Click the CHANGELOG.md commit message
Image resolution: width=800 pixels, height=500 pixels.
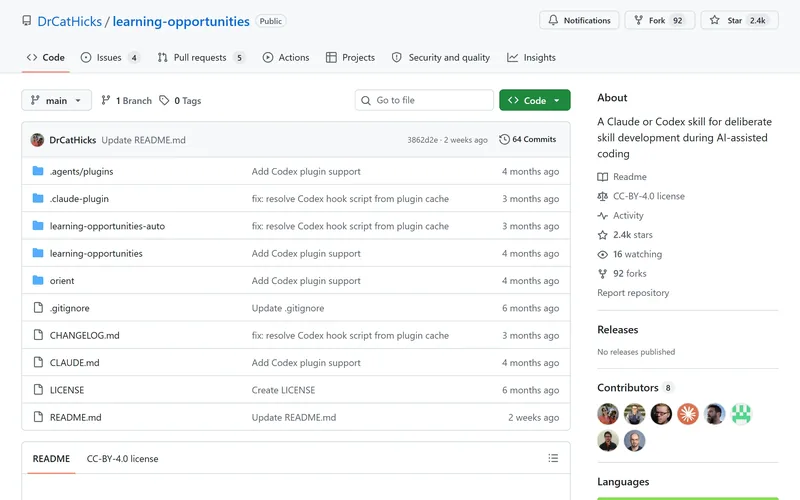[x=350, y=335]
